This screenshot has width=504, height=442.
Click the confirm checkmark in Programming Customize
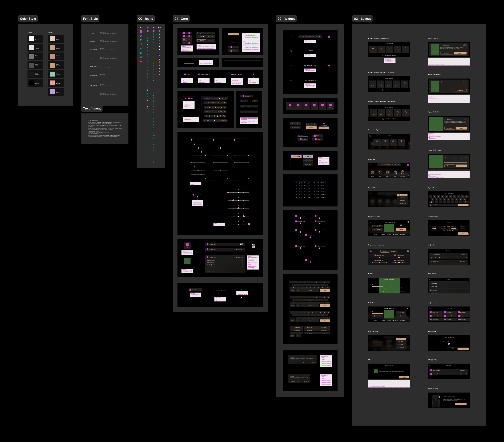click(x=408, y=251)
